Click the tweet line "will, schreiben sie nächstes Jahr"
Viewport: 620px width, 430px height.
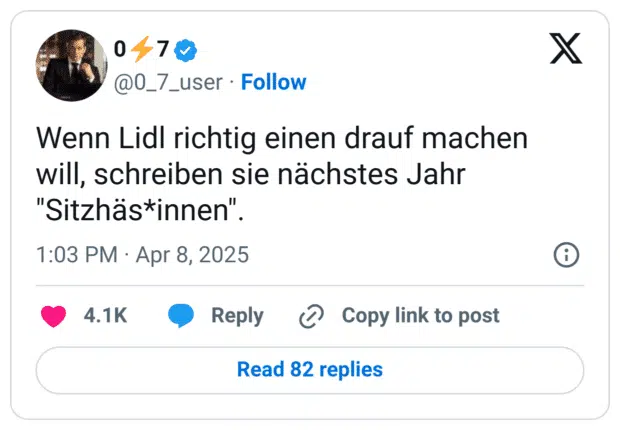coord(251,175)
